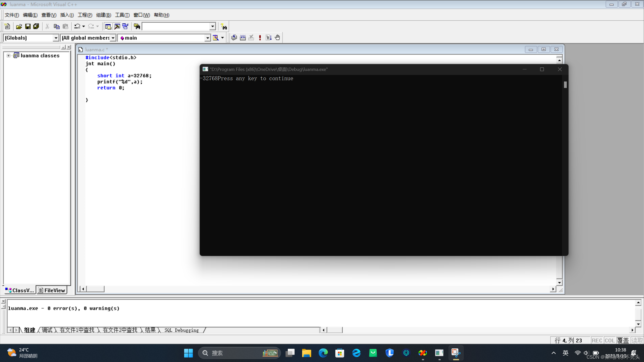The image size is (644, 362).
Task: Switch to the FileView tab
Action: (52, 290)
